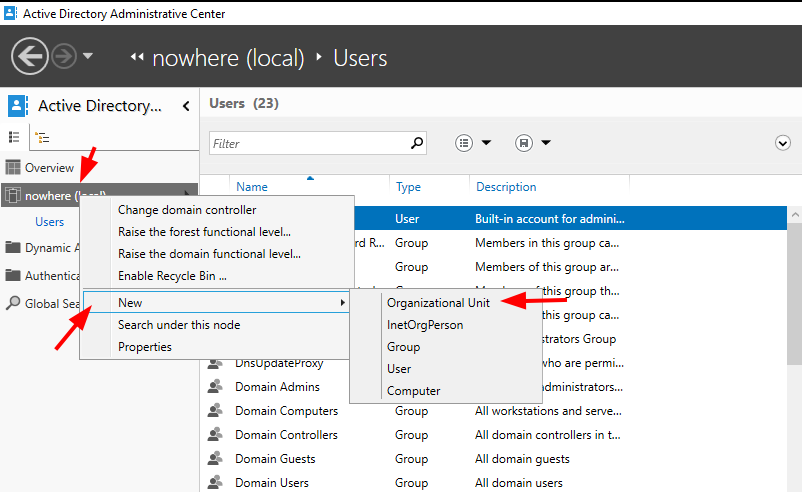This screenshot has width=802, height=492.
Task: Click the Authentication folder icon
Action: coord(13,275)
